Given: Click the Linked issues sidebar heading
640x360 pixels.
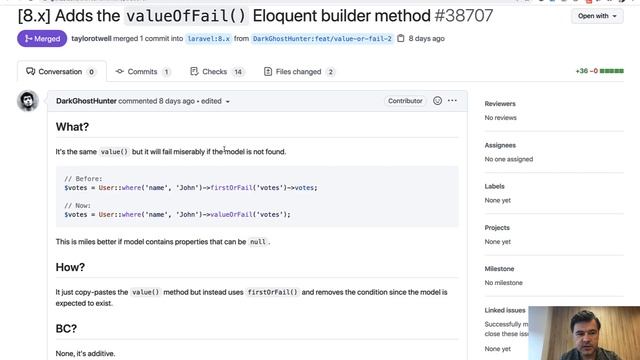Looking at the screenshot, I should pos(505,310).
